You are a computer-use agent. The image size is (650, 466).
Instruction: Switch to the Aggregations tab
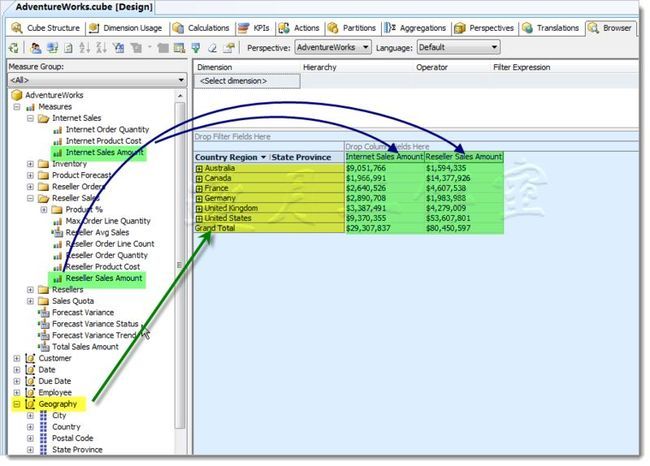coord(415,28)
